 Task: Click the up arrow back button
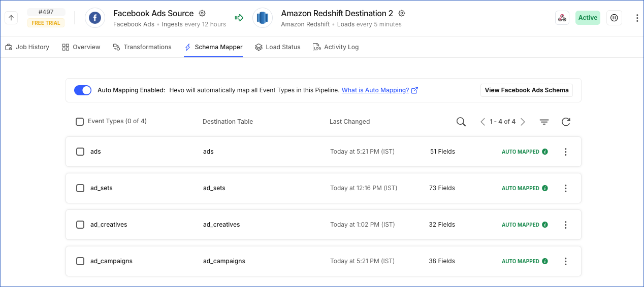(12, 18)
